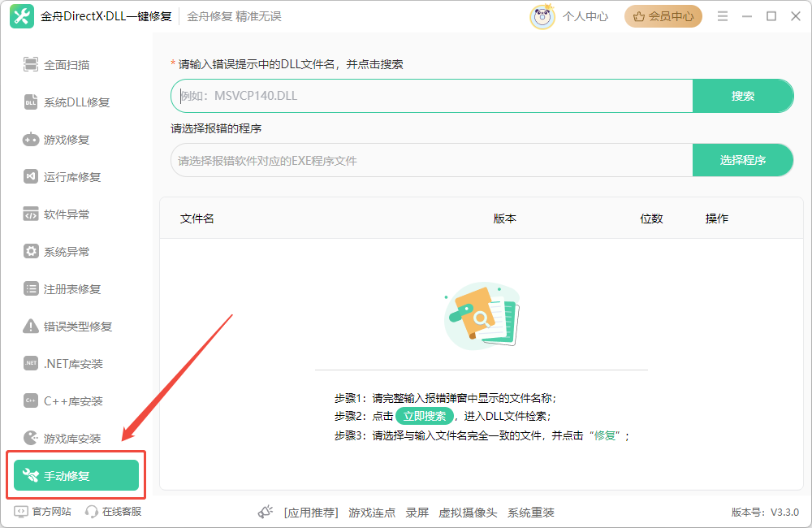812x528 pixels.
Task: Open the 会员中心 button
Action: tap(663, 16)
